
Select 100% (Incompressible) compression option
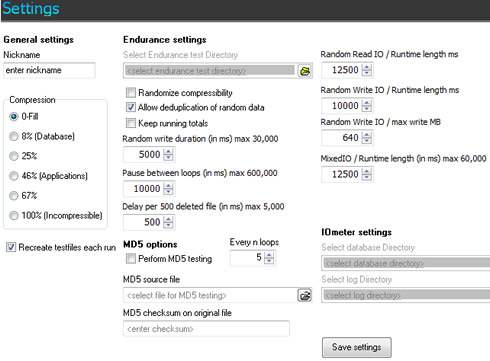point(14,215)
